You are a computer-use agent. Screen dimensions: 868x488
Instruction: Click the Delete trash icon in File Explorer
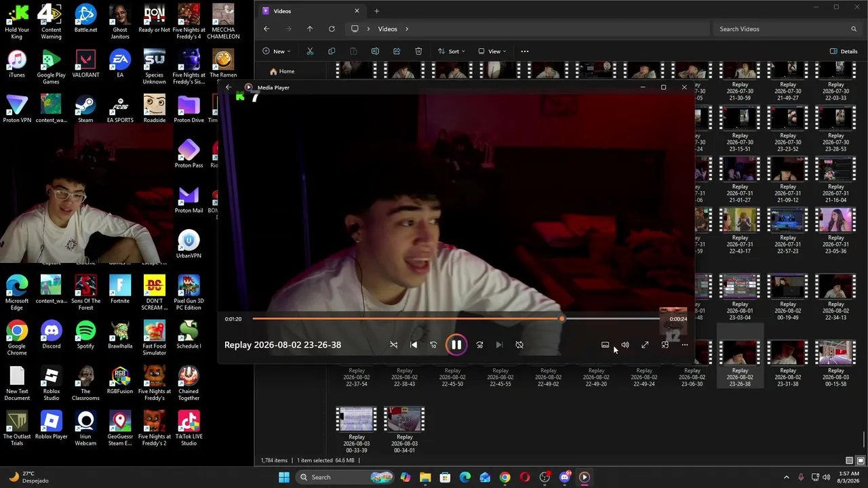[x=418, y=52]
